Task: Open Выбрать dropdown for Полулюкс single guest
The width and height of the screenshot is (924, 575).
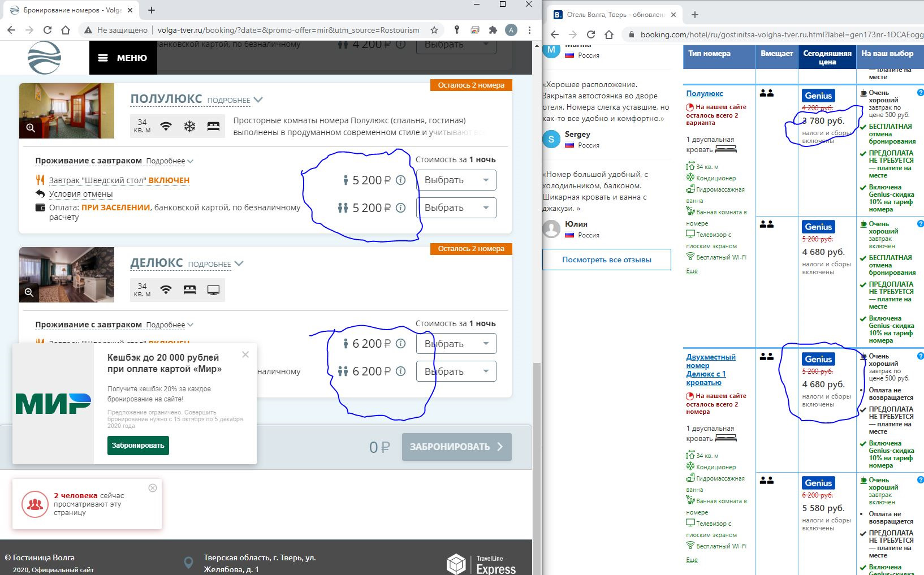Action: pyautogui.click(x=456, y=180)
